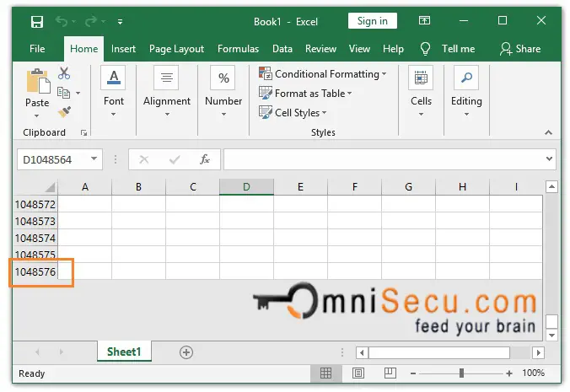Select column D header
Viewport: 570px width, 392px height.
click(246, 187)
